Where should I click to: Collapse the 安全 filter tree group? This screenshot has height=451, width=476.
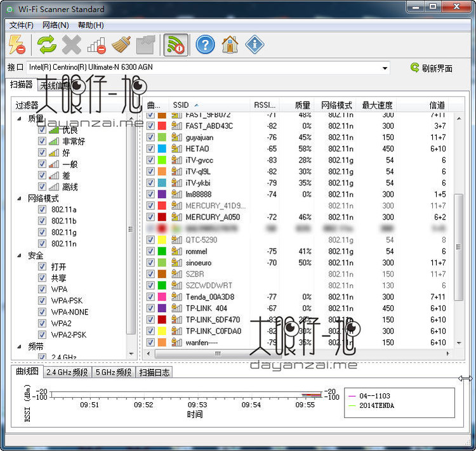tap(19, 256)
